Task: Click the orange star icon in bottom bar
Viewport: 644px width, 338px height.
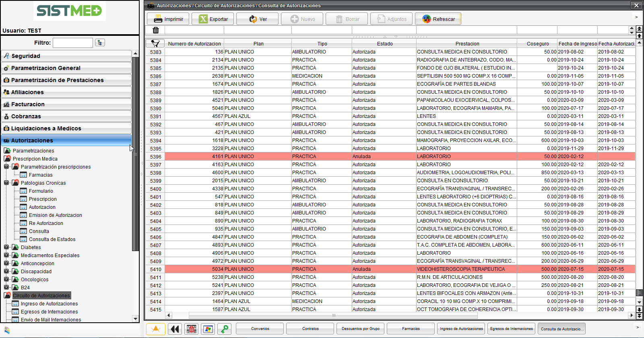Action: pyautogui.click(x=156, y=329)
